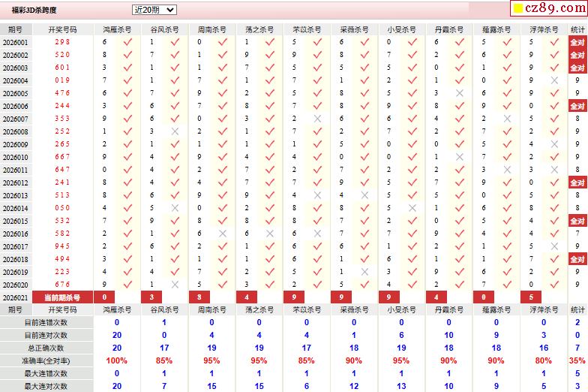588x392 pixels.
Task: Click the 薤露杀号 header below row 2026021
Action: coord(496,309)
